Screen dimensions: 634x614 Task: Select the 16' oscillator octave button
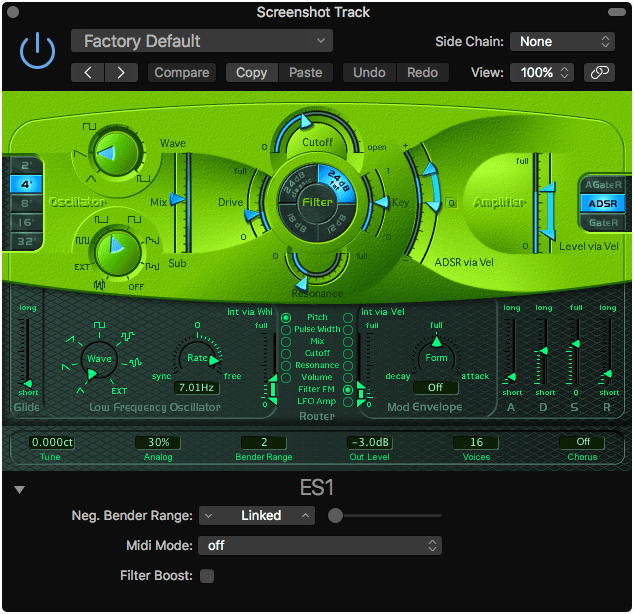point(24,222)
